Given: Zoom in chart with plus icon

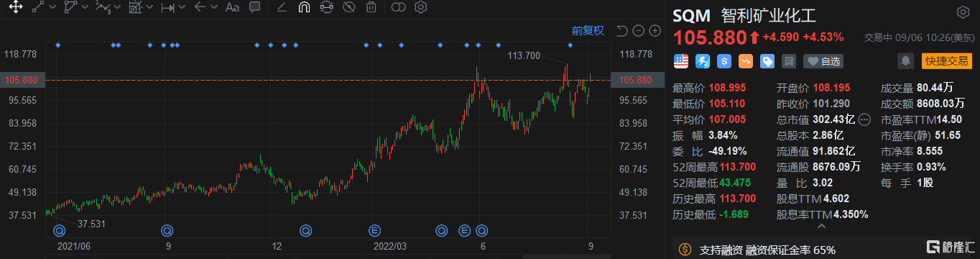Looking at the screenshot, I should pos(655,30).
